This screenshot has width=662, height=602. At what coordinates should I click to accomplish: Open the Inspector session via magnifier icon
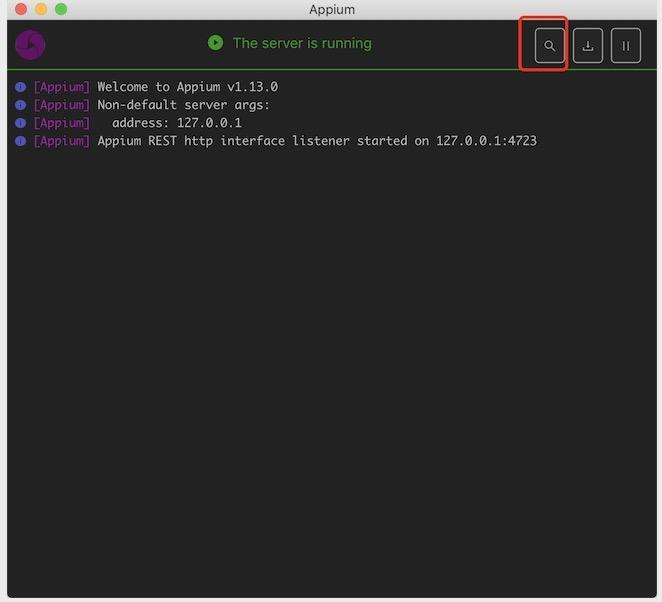[x=549, y=46]
